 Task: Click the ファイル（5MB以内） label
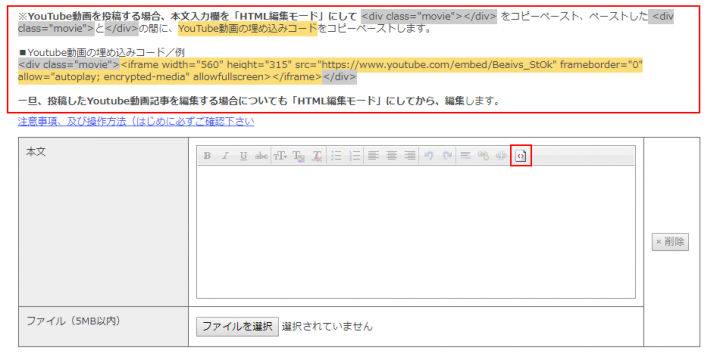[x=73, y=321]
